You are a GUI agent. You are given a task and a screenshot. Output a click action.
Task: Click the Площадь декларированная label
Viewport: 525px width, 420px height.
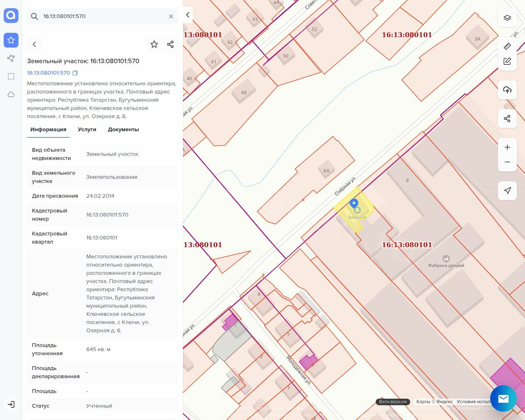pos(56,372)
